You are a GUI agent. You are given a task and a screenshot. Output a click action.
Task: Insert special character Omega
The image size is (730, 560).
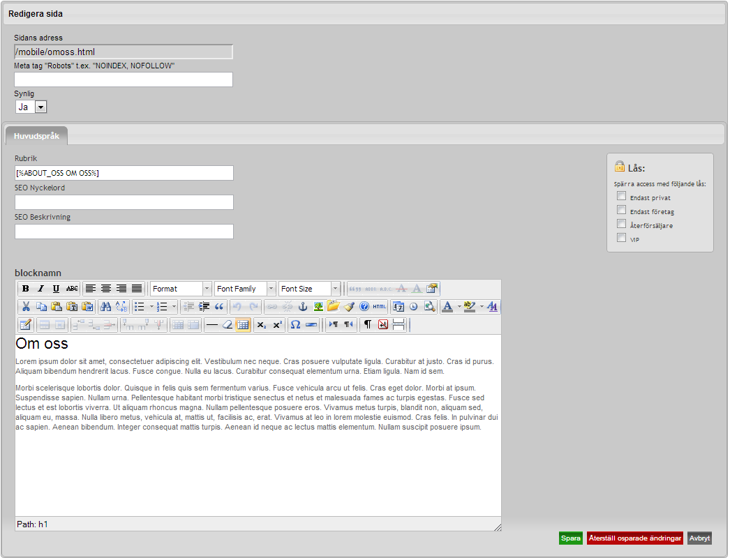point(296,325)
